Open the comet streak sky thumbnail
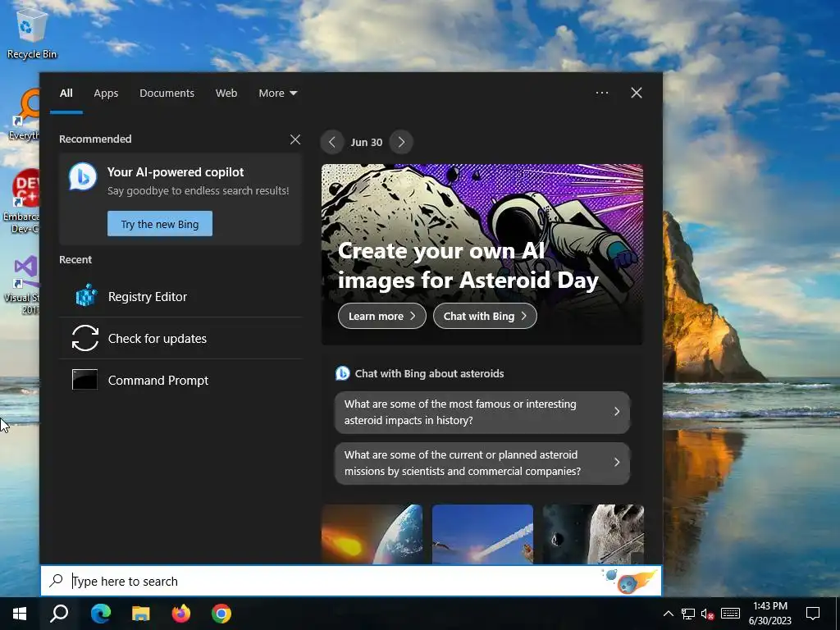The image size is (840, 630). 482,533
